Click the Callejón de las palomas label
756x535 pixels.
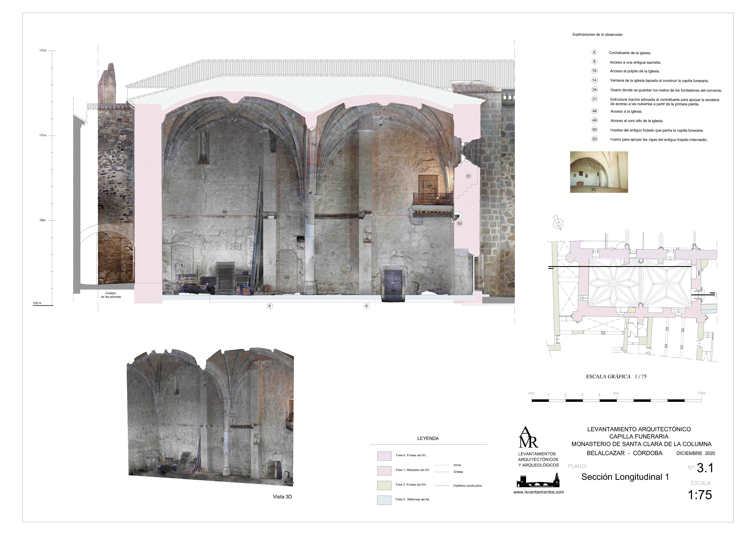111,295
